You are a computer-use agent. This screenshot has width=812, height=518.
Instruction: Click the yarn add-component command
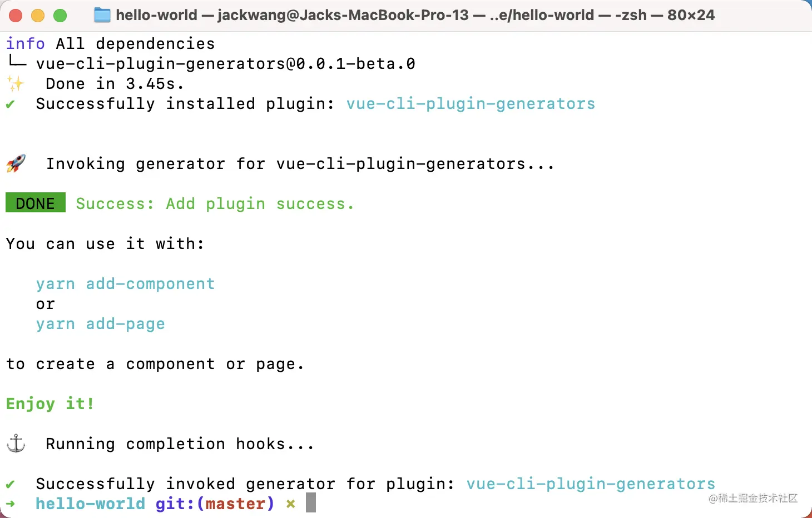[125, 284]
